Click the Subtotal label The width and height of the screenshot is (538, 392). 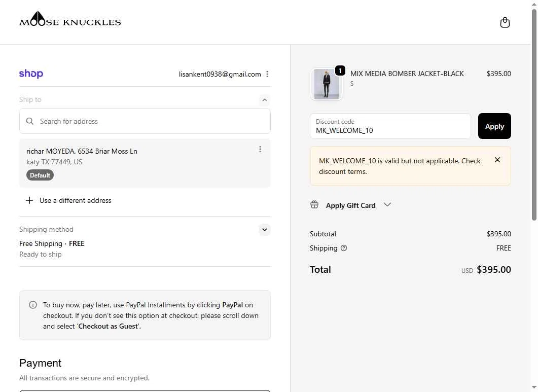[x=323, y=234]
